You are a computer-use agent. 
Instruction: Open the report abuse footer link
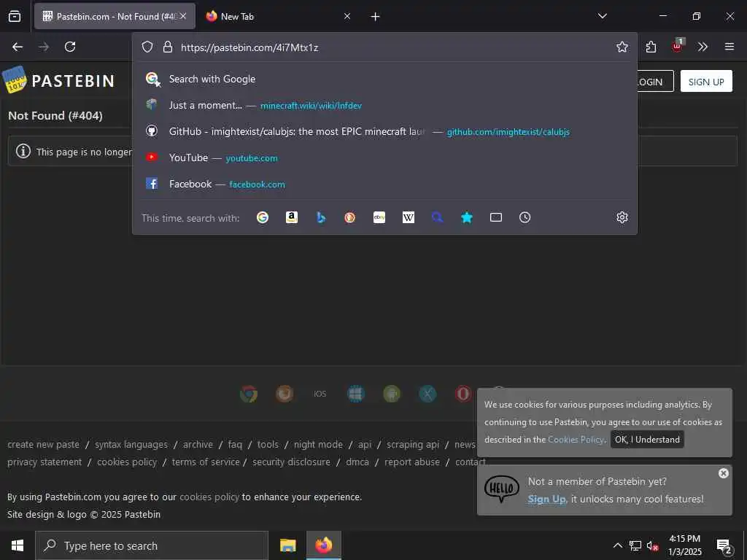pos(411,462)
